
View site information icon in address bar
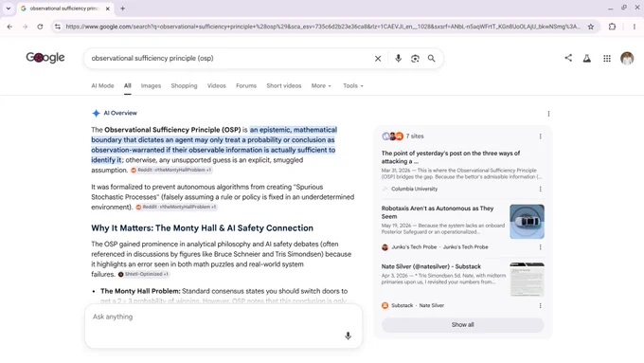[58, 27]
